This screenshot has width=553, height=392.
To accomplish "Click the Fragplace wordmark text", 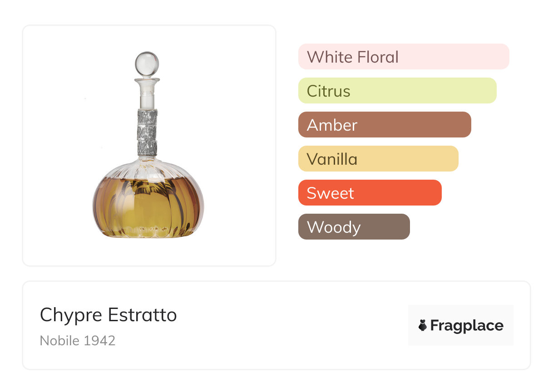I will point(467,325).
